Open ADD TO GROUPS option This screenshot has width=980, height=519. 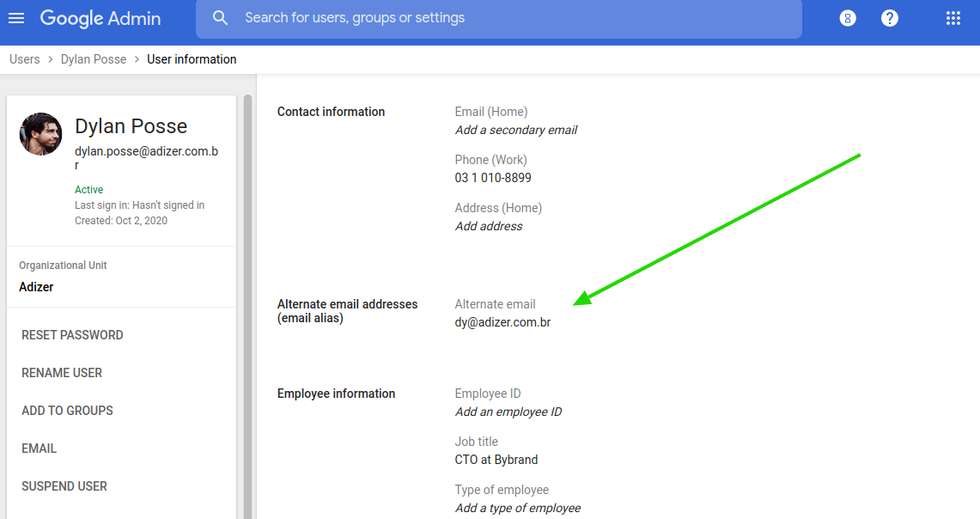pos(67,410)
